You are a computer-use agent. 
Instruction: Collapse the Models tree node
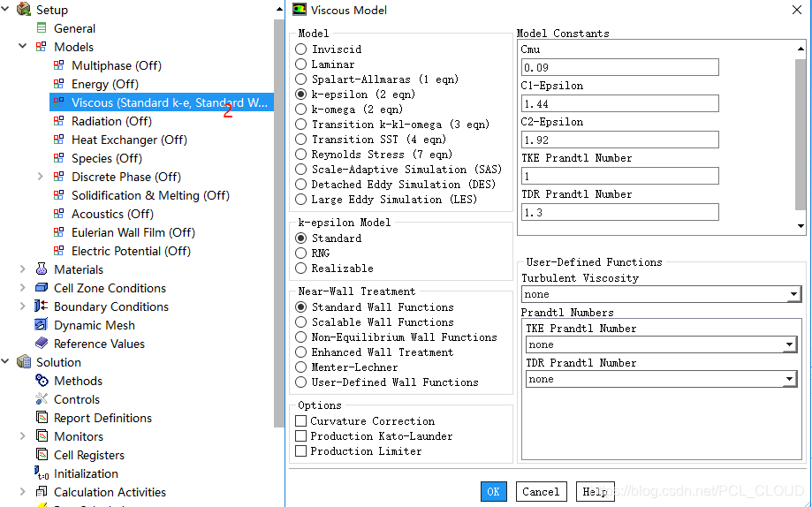[23, 46]
